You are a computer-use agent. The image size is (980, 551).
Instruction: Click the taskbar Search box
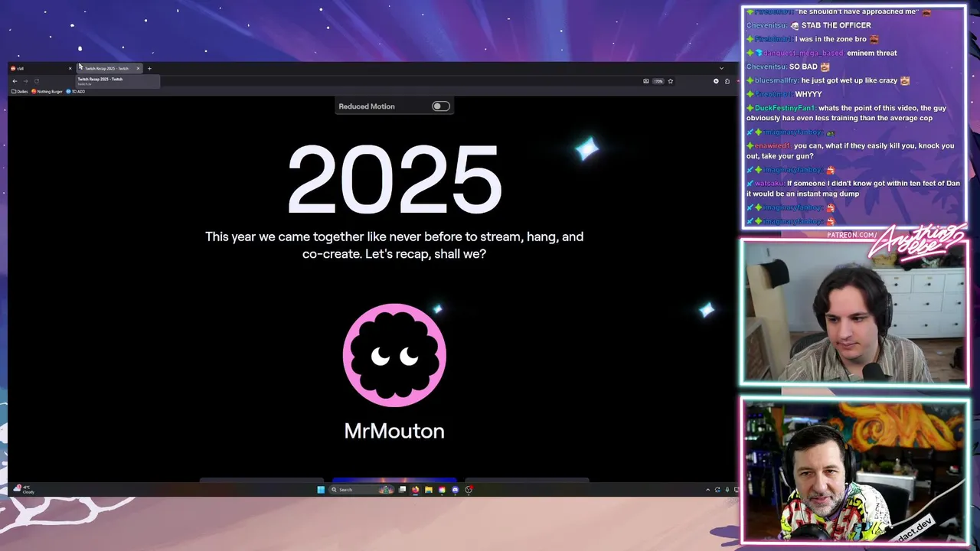click(361, 490)
